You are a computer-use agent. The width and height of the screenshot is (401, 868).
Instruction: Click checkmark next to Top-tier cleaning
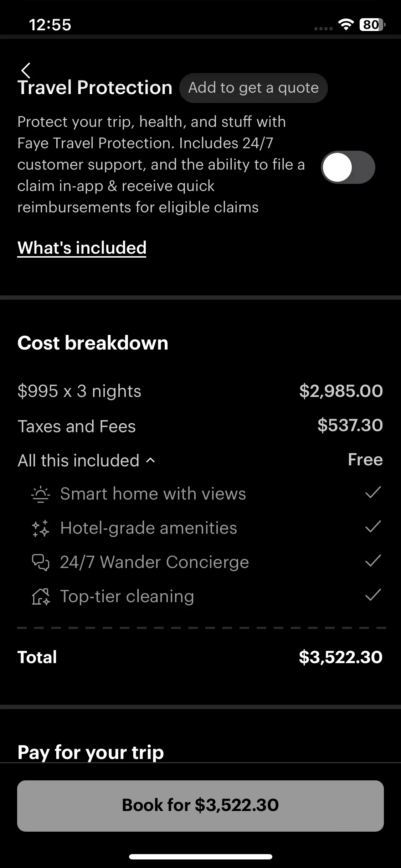pyautogui.click(x=373, y=595)
